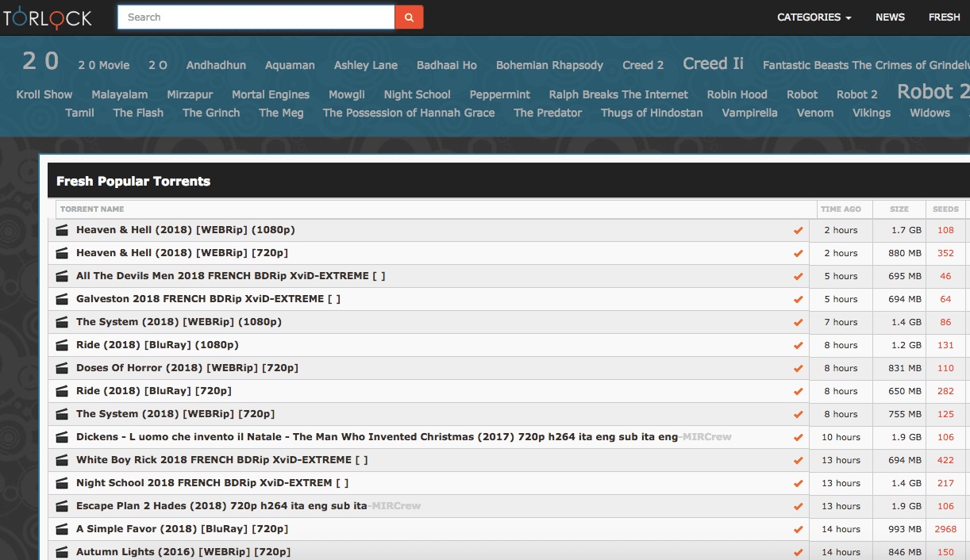This screenshot has width=970, height=560.
Task: Click movie icon beside Autumn Lights
Action: pyautogui.click(x=62, y=552)
